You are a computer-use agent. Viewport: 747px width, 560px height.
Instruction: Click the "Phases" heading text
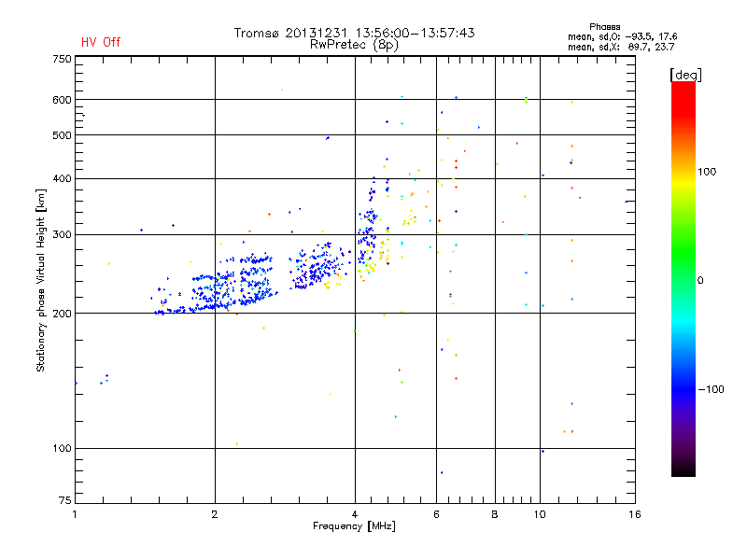604,27
